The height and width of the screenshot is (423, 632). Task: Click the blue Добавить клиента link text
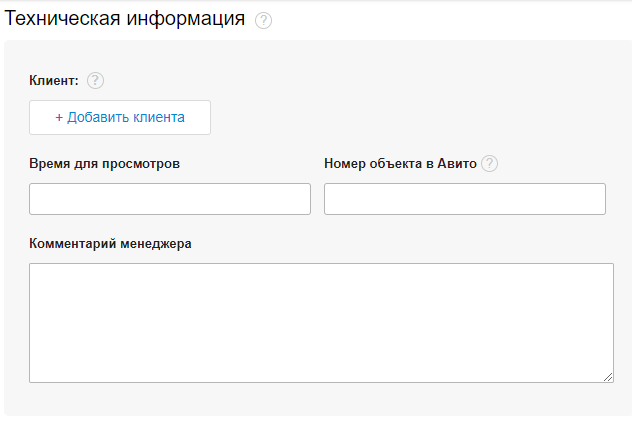(126, 117)
